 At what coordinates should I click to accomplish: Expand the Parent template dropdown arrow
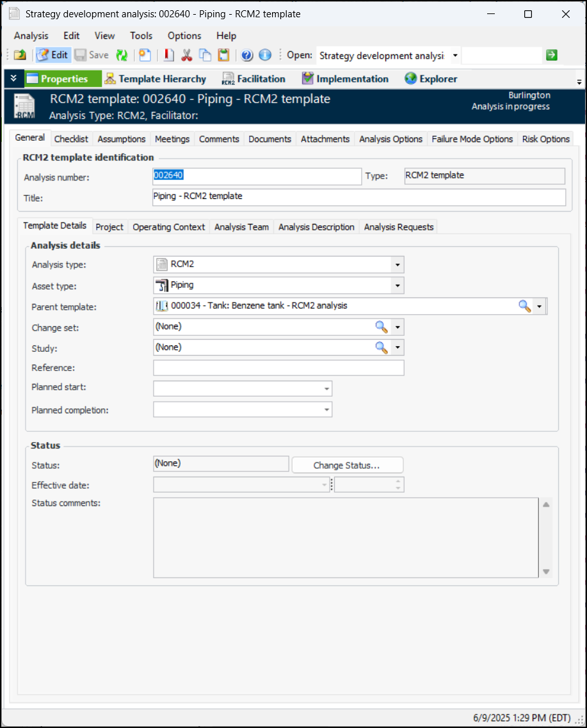[539, 306]
